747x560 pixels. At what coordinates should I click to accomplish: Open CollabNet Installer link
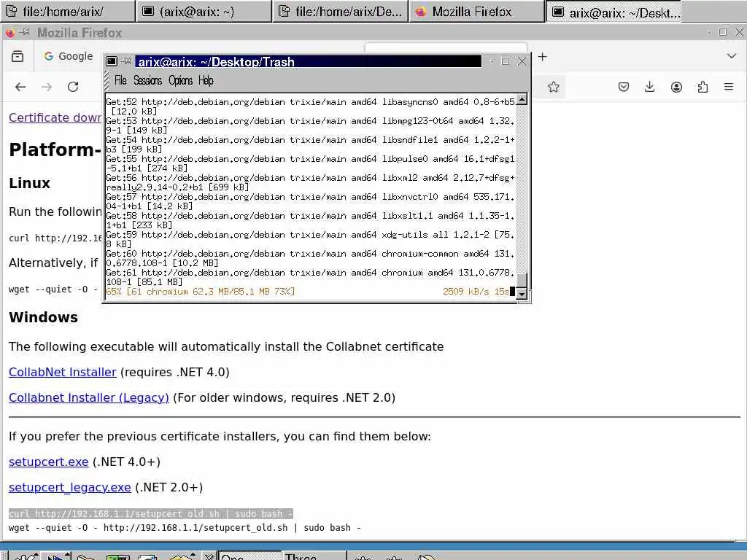coord(63,372)
